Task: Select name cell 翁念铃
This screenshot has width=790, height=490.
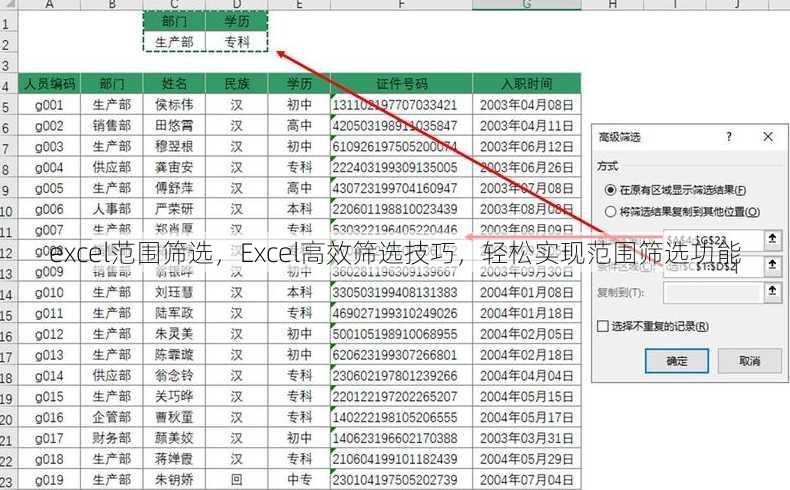Action: point(174,376)
